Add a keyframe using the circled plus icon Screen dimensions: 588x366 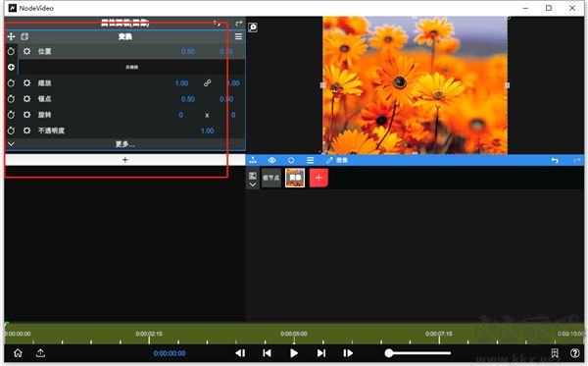[x=11, y=67]
